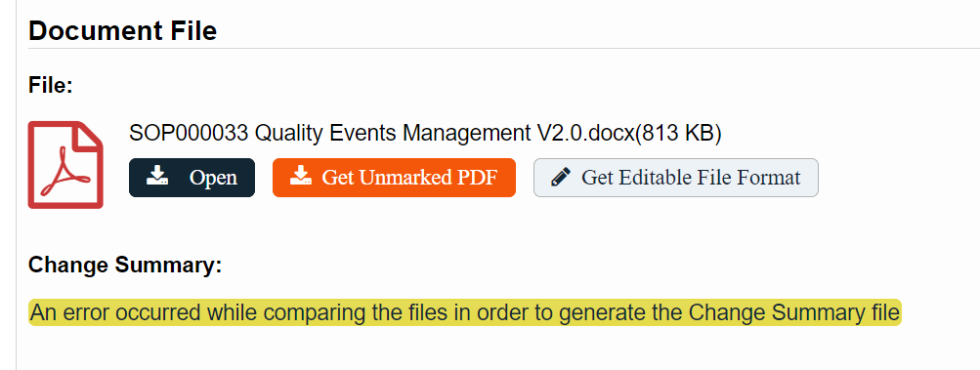Click 'An error occurred' at message start

[x=115, y=311]
